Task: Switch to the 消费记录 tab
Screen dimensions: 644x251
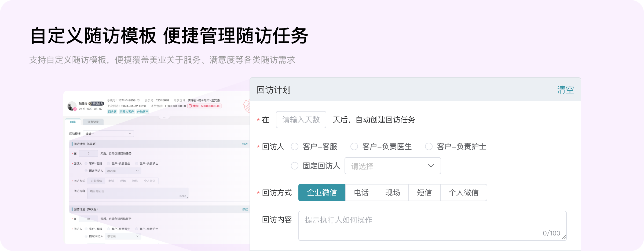Action: [93, 122]
